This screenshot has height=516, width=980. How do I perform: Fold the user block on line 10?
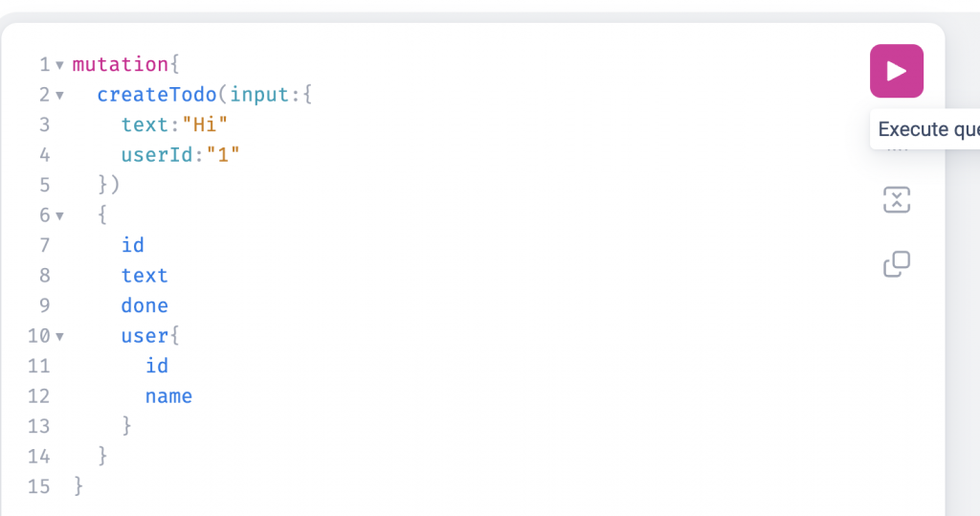(60, 336)
